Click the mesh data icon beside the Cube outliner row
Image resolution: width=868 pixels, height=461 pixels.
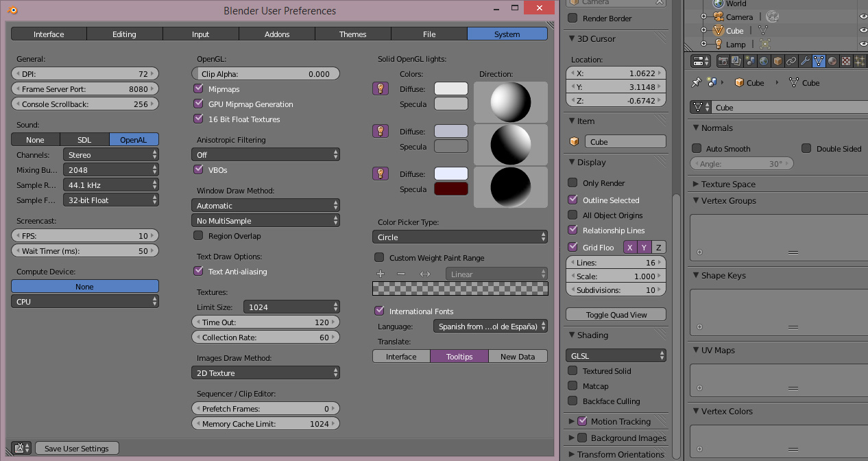click(x=762, y=30)
